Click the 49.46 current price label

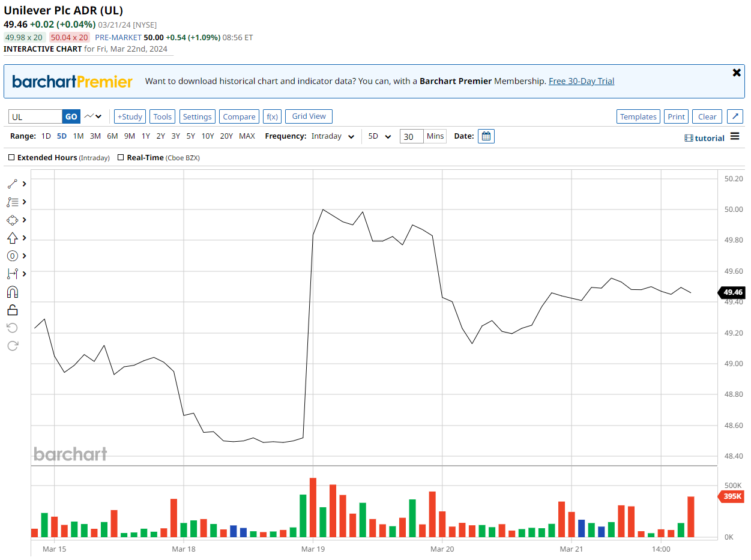(732, 292)
